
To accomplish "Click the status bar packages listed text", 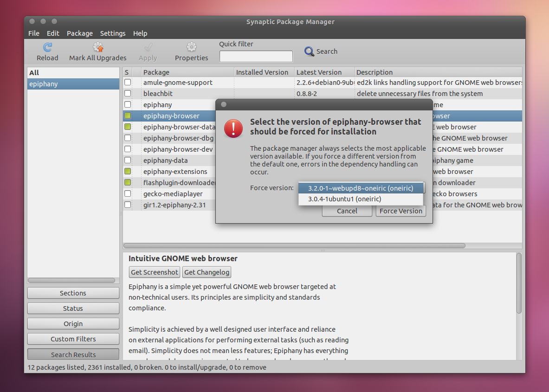I will pyautogui.click(x=147, y=367).
